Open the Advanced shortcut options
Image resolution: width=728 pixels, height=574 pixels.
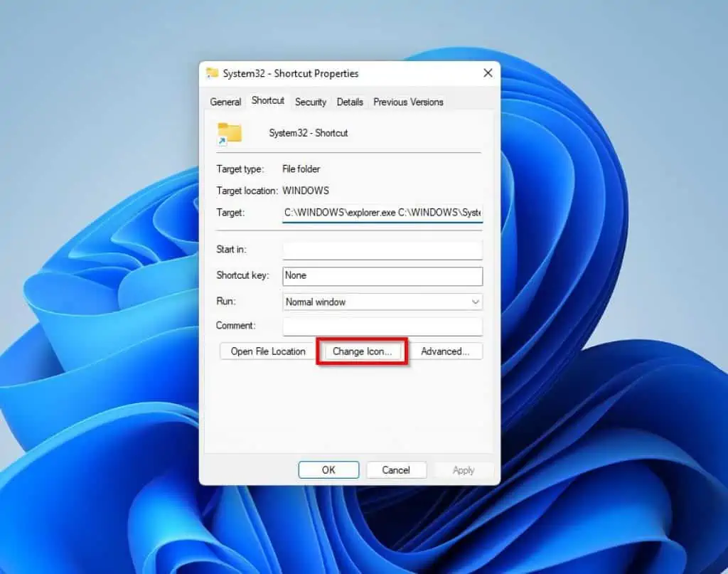(x=445, y=351)
